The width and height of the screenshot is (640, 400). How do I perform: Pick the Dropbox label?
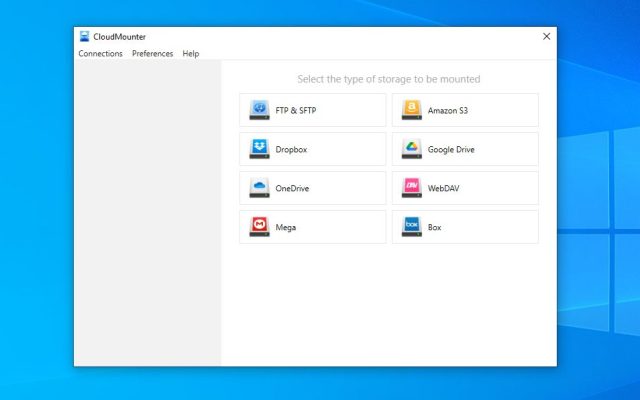click(x=291, y=149)
